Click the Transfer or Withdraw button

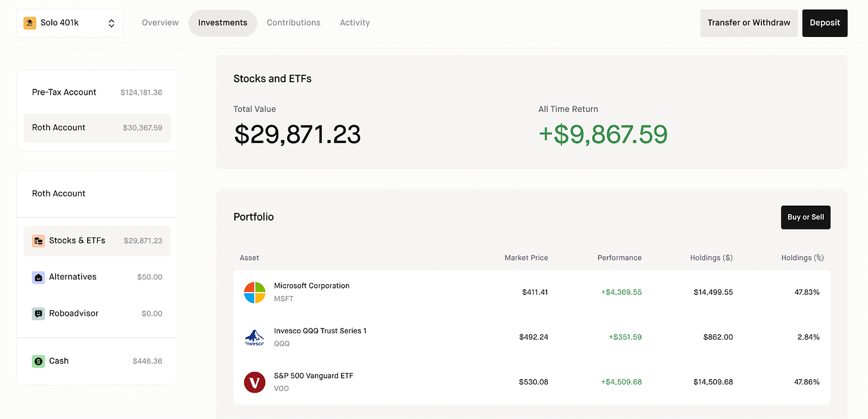point(749,23)
